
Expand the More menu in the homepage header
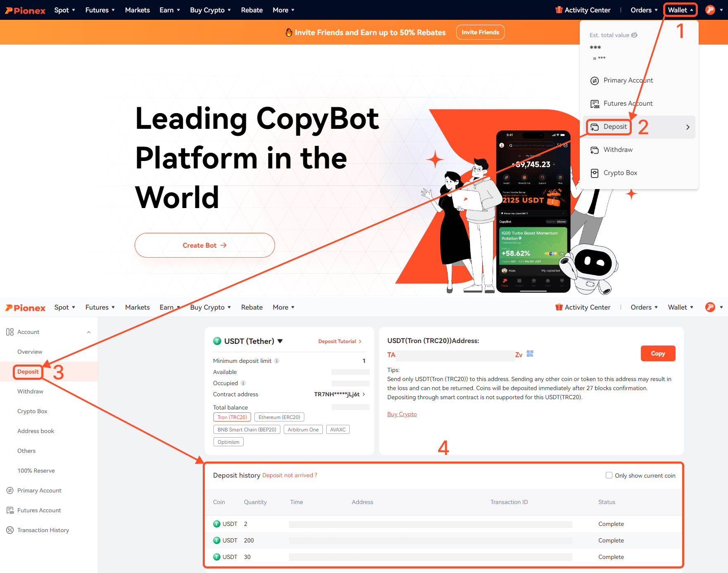284,10
